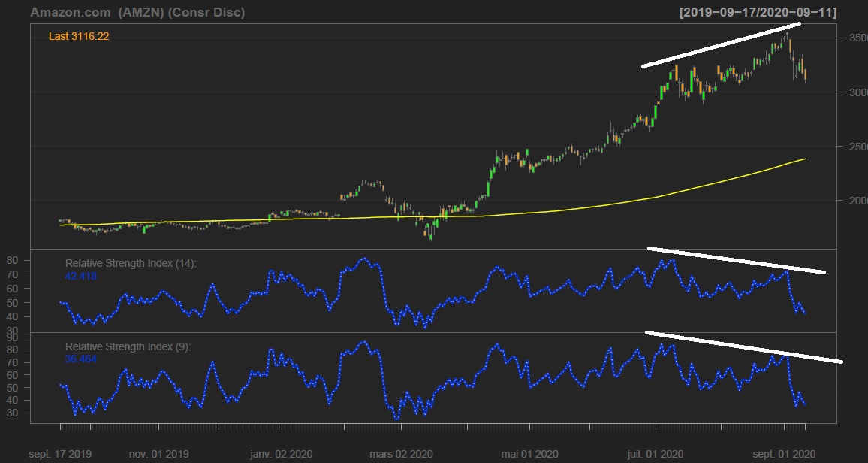
Task: Click the juil. 01 2020 axis date
Action: 656,454
